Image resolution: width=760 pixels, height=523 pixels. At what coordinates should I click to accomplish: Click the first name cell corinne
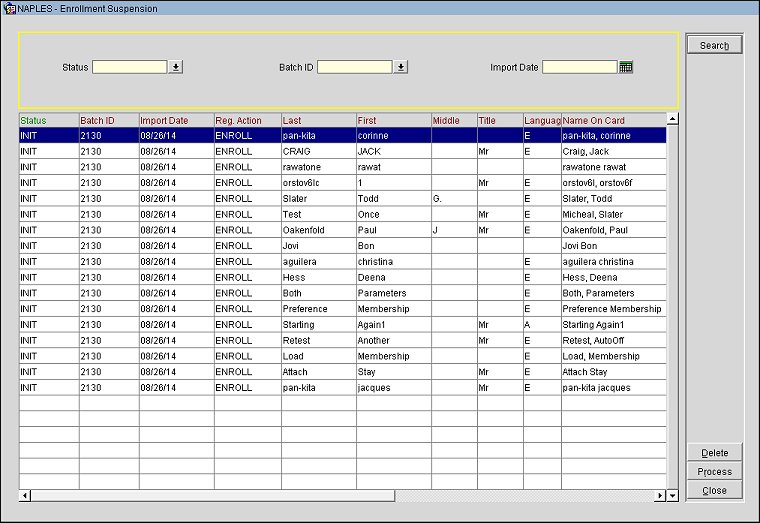click(394, 136)
